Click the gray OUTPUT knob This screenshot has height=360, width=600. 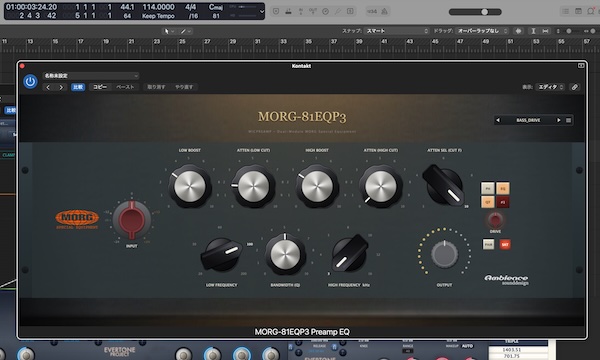coord(444,254)
